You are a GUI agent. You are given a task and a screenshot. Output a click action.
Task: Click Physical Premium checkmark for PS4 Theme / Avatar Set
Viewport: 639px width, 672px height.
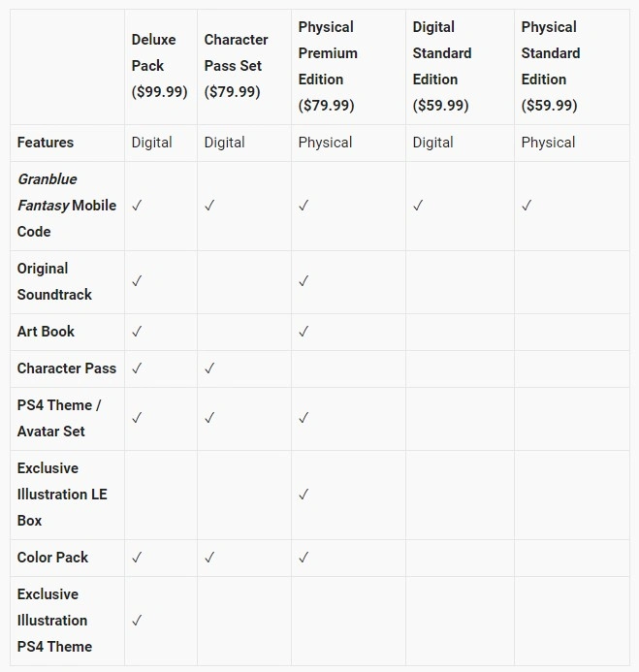click(304, 418)
